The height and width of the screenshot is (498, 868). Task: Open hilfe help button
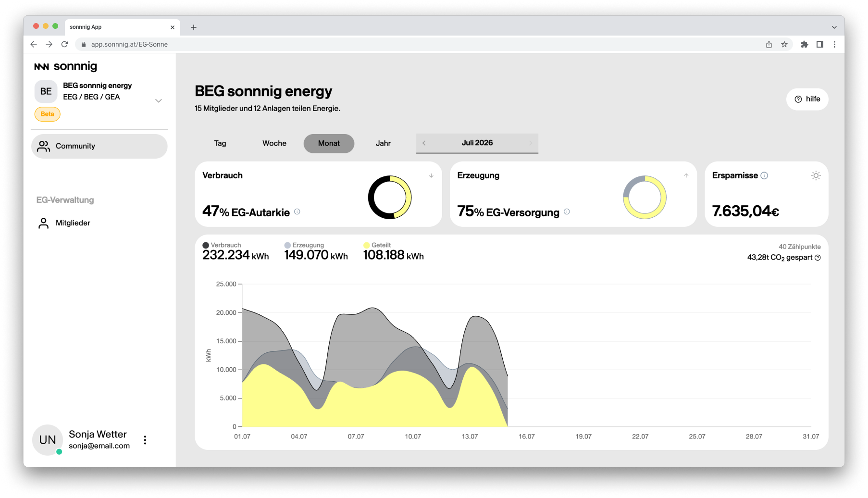click(807, 99)
